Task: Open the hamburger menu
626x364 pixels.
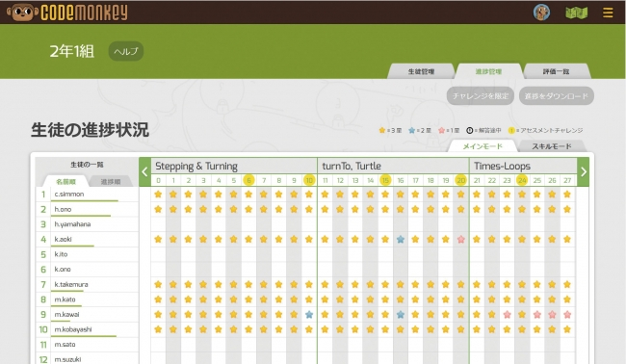Action: tap(608, 13)
